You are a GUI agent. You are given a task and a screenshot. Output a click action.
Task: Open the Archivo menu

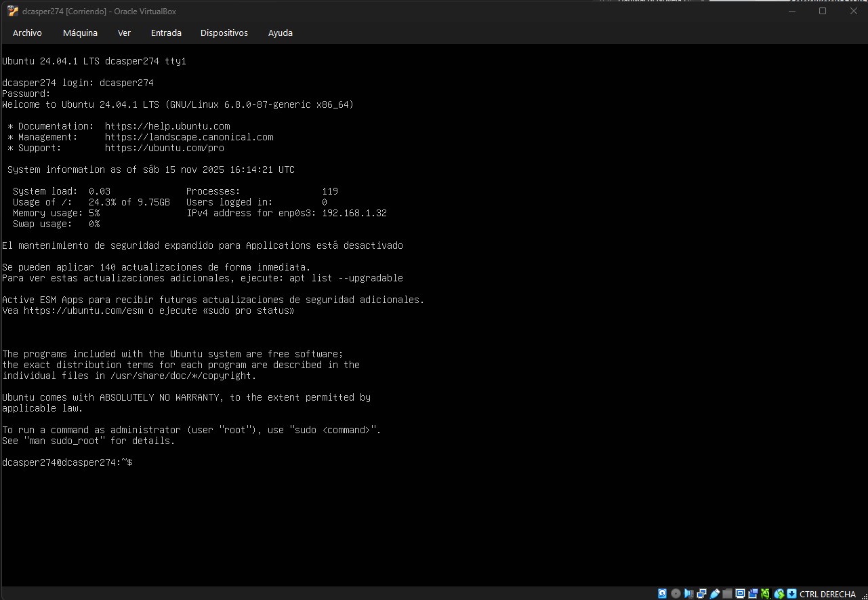tap(27, 33)
